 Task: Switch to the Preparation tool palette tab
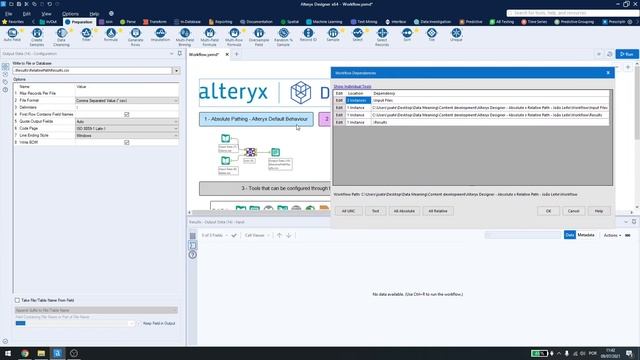click(x=79, y=22)
